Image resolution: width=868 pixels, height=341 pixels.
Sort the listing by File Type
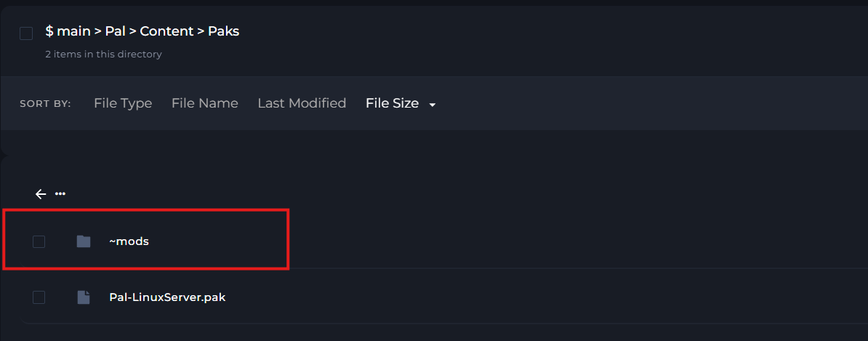pos(123,103)
